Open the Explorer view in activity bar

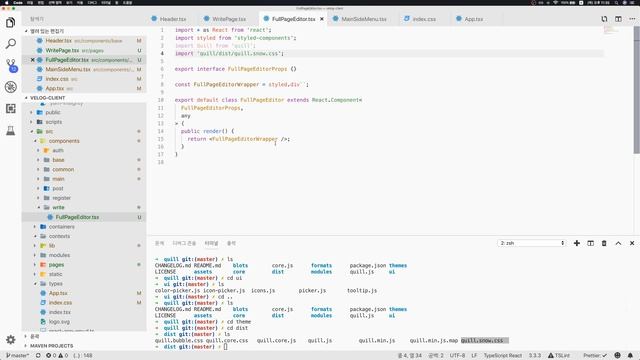coord(11,22)
